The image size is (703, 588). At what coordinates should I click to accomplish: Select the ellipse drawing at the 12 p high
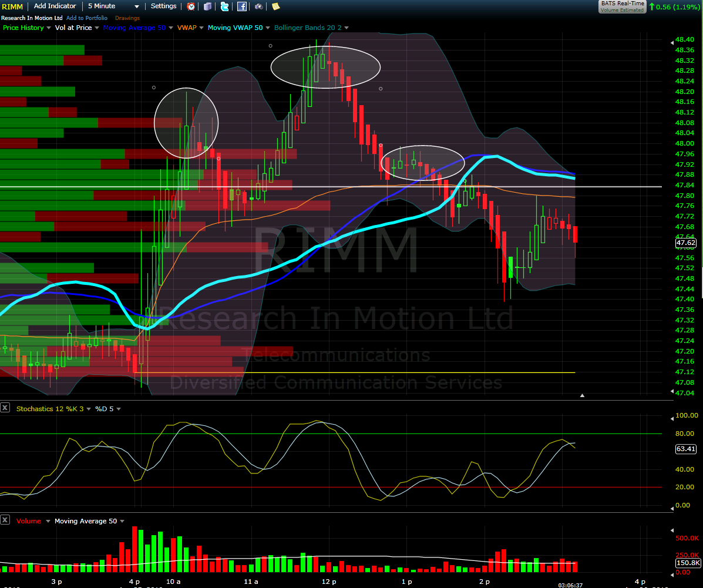(x=325, y=68)
